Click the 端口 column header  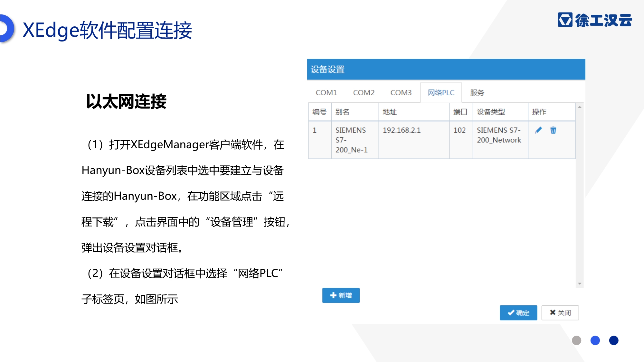[461, 112]
